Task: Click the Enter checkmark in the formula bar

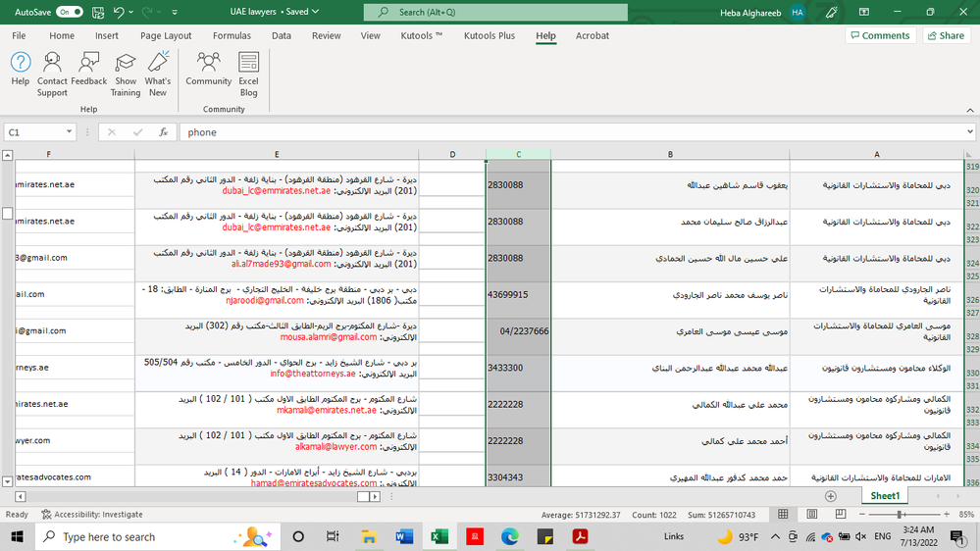Action: click(x=137, y=131)
